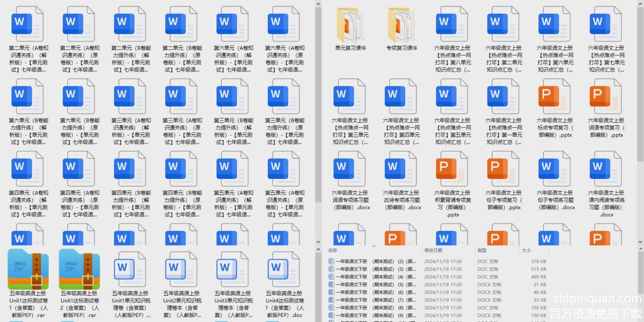Select the 一年级语文下册 (期末测试) (9) row
This screenshot has height=322, width=644.
[374, 316]
